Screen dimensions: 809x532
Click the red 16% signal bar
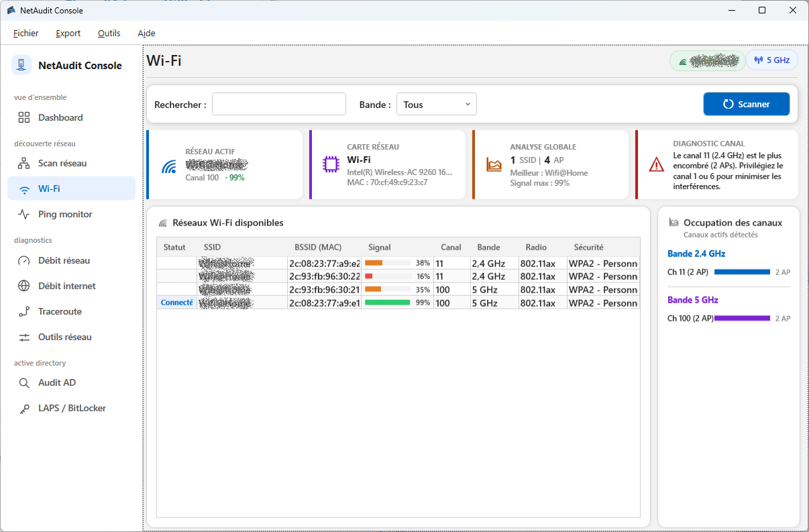pos(368,276)
